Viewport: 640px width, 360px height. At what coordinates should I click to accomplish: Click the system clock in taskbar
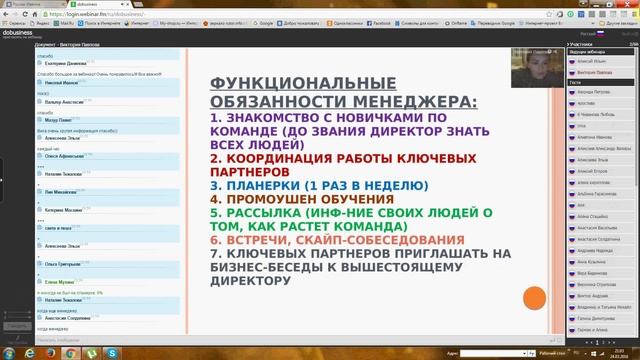pos(619,353)
